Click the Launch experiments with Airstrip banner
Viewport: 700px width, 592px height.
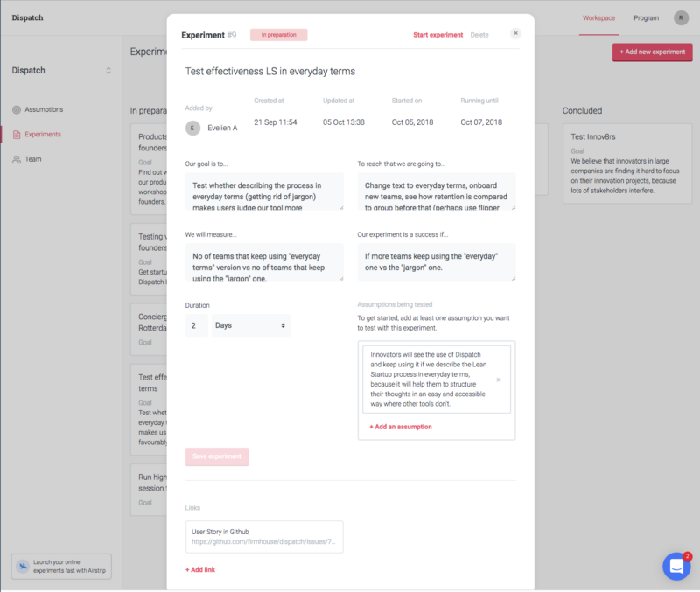(61, 567)
